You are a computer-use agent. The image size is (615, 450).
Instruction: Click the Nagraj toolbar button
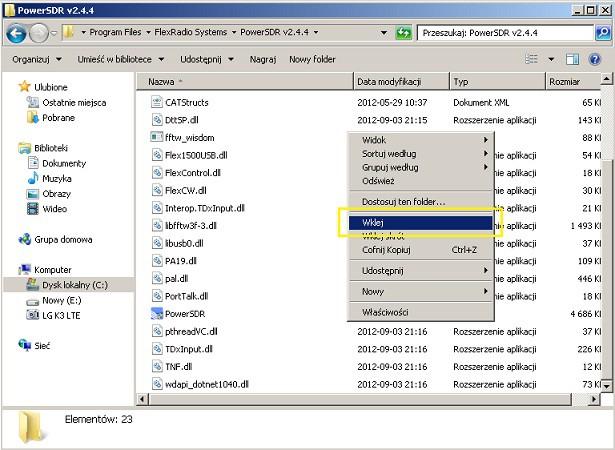click(x=263, y=59)
